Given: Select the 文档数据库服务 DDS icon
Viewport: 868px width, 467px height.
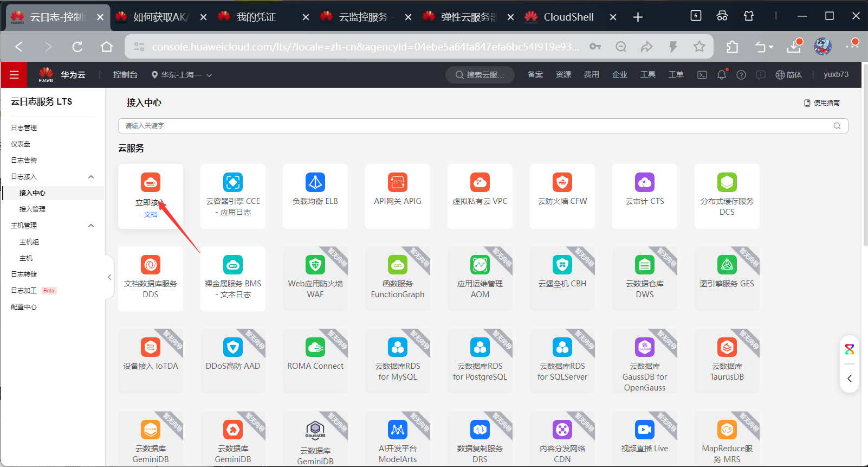Looking at the screenshot, I should pos(151,265).
